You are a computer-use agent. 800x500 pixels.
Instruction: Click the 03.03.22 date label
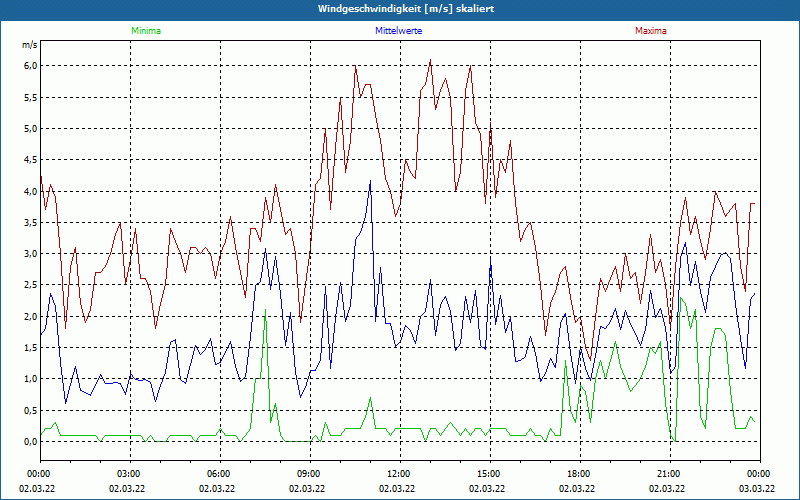click(x=757, y=488)
